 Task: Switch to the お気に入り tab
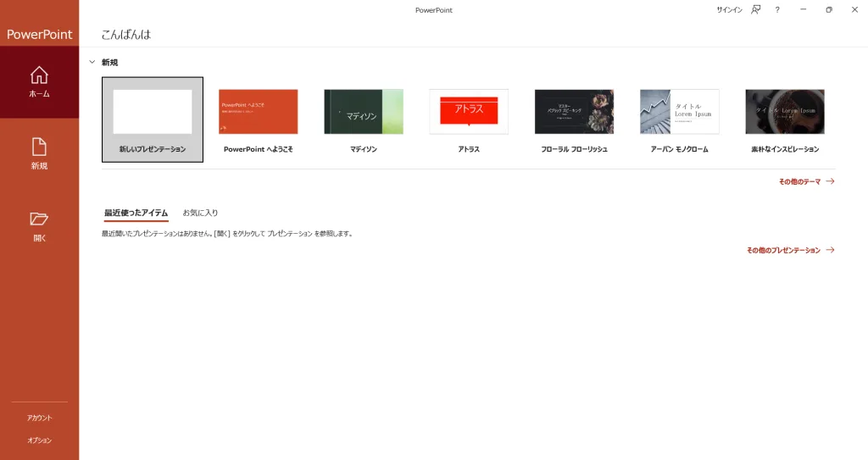(x=200, y=213)
